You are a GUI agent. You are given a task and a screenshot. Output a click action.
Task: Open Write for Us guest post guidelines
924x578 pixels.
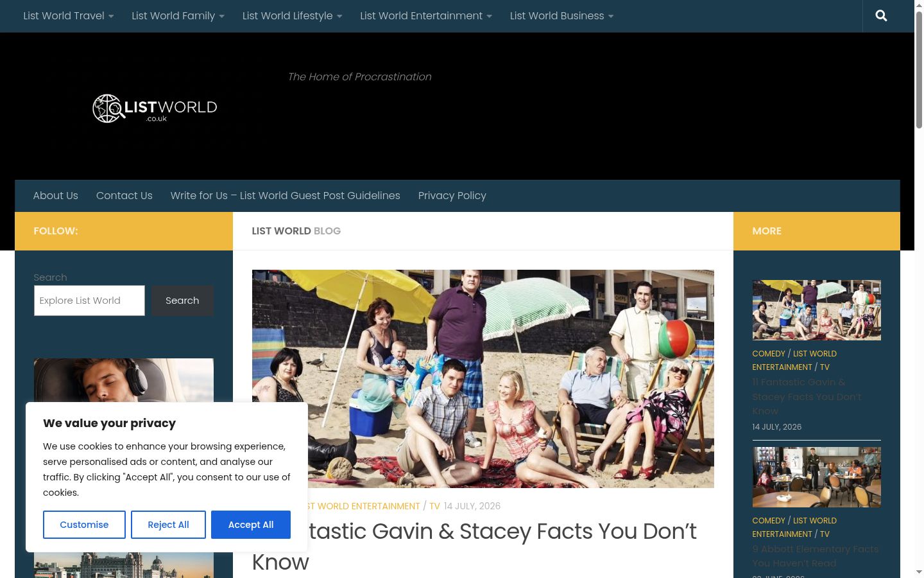point(286,196)
